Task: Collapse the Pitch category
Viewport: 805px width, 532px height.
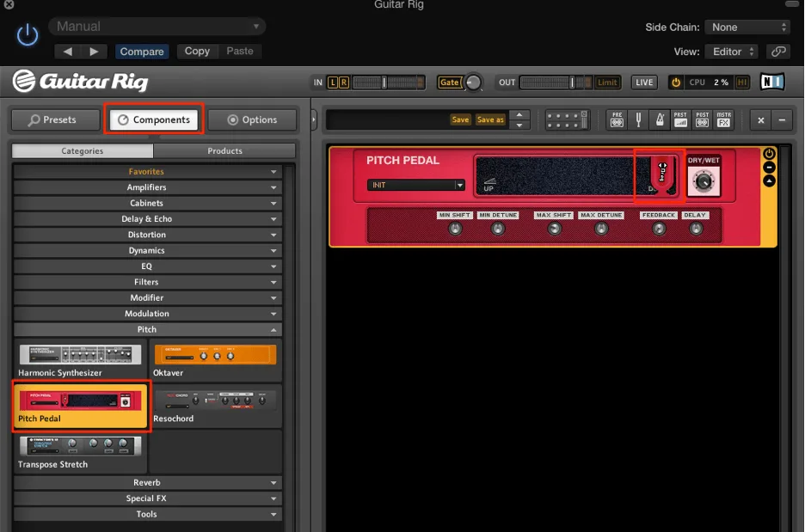Action: click(148, 329)
